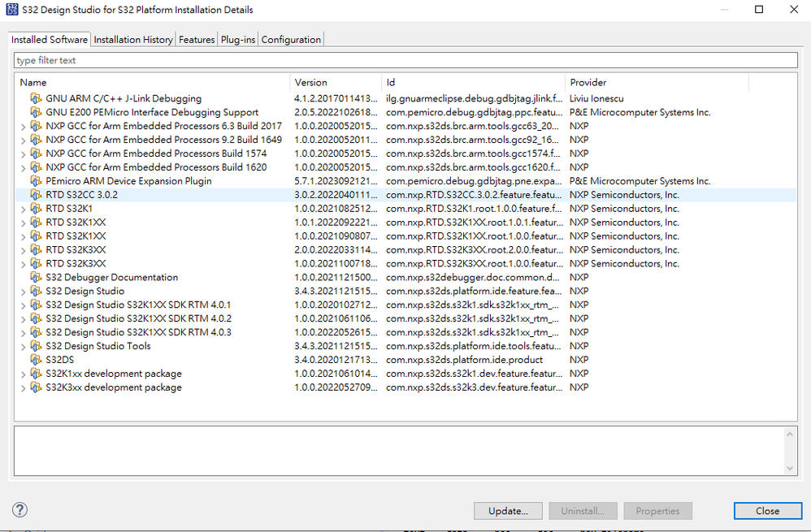This screenshot has width=811, height=532.
Task: Click the S32 Design Studio feature icon
Action: (x=36, y=291)
